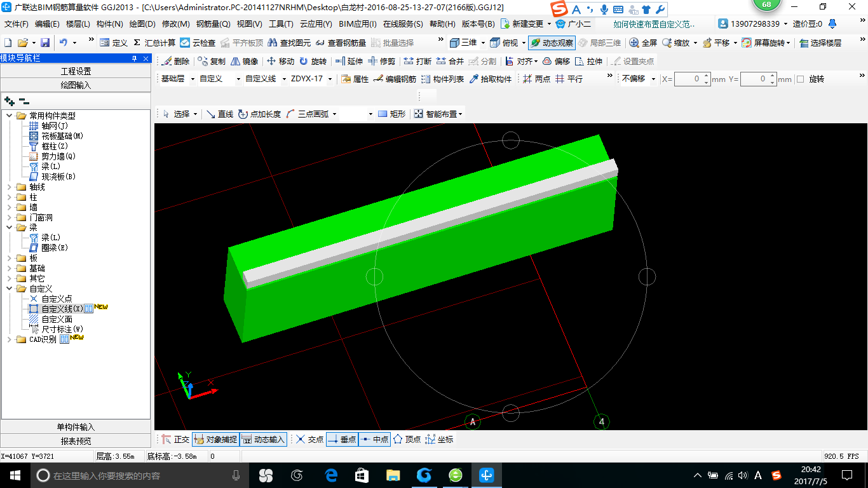Open the 三维 view dropdown arrow

[x=483, y=43]
